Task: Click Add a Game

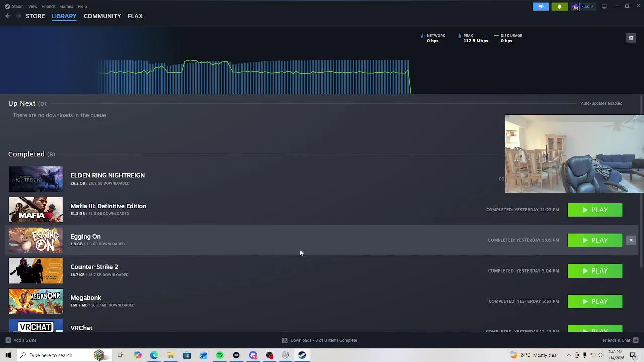Action: pyautogui.click(x=21, y=340)
